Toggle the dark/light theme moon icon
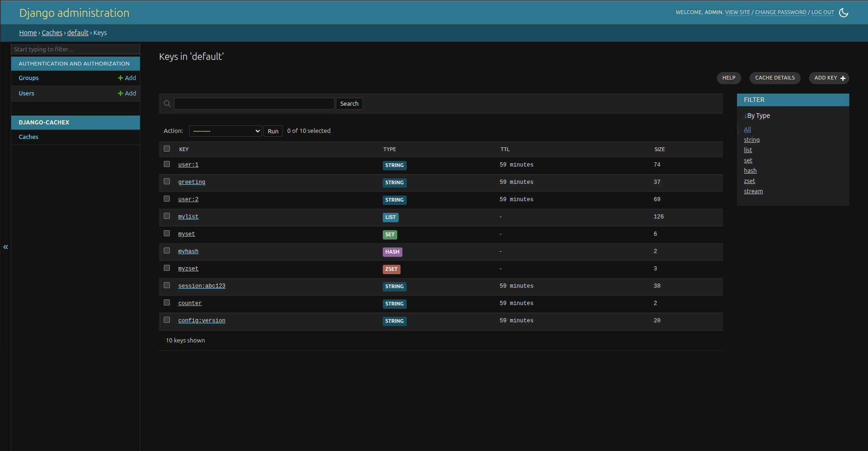This screenshot has height=451, width=868. coord(844,13)
